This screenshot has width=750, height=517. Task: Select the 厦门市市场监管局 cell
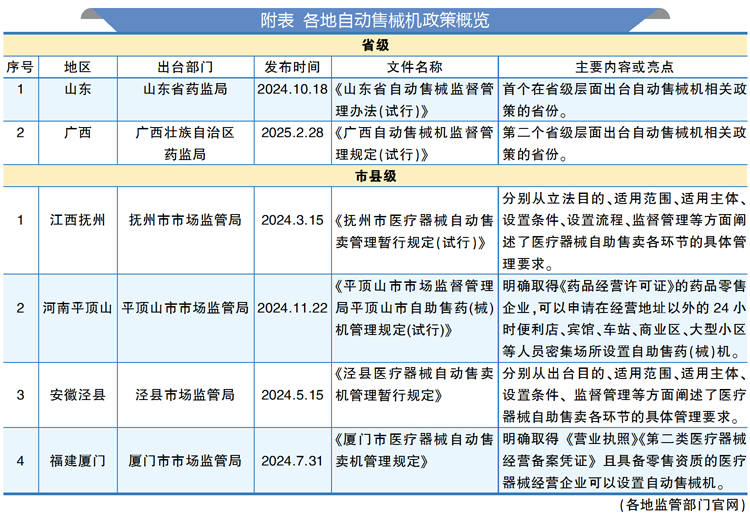(x=185, y=461)
